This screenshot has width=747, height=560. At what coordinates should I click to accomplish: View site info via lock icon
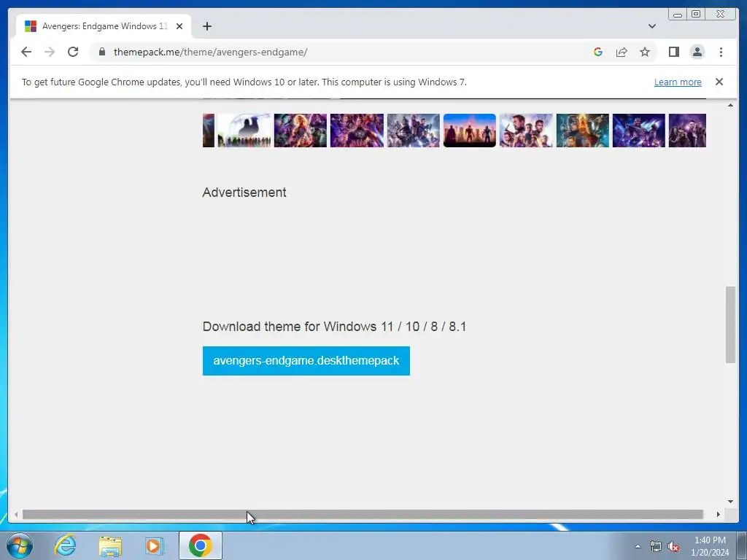pos(102,52)
